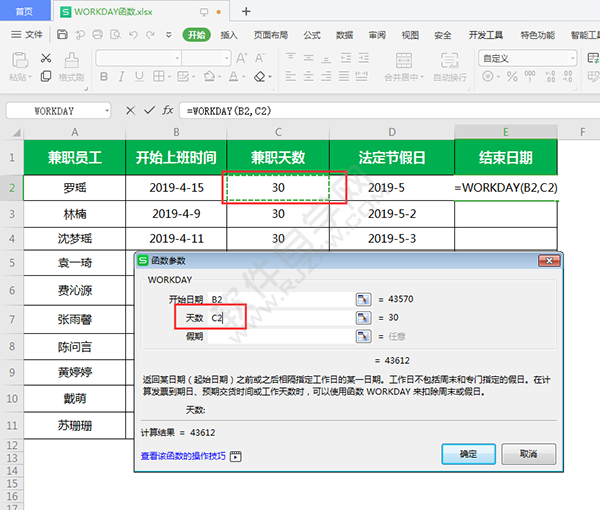Click the percent style icon
The image size is (600, 510).
512,77
